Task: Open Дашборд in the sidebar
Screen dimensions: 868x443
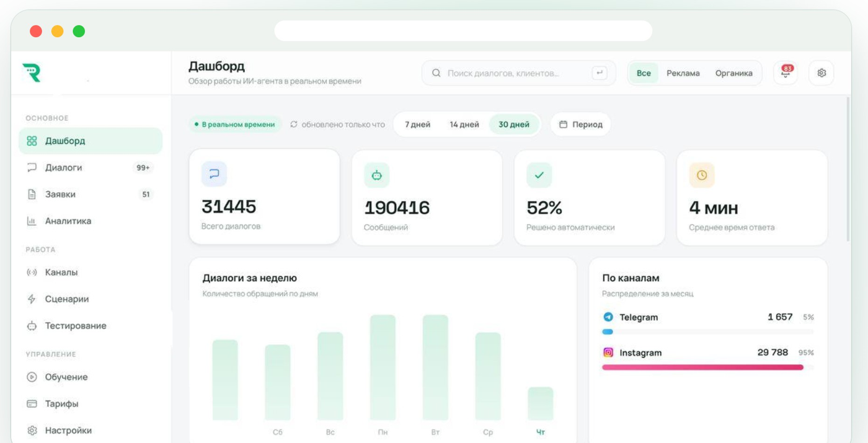Action: (x=91, y=141)
